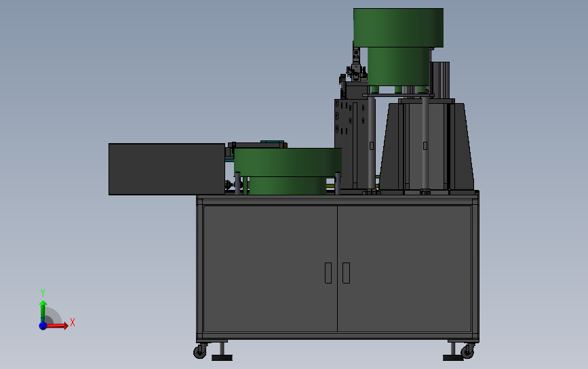Select the right cabinet door panel
The width and height of the screenshot is (588, 369).
[x=404, y=269]
